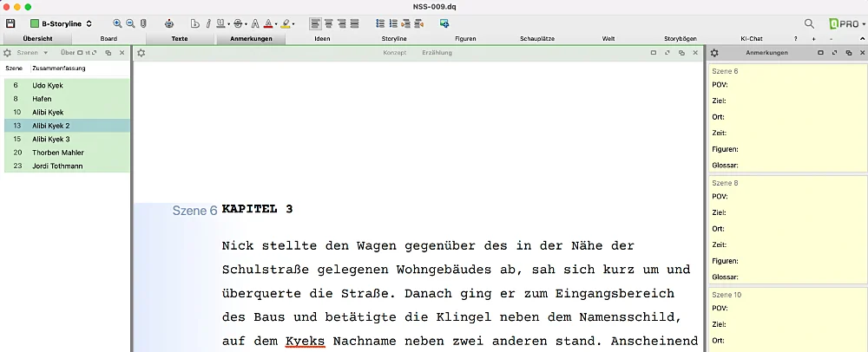This screenshot has width=868, height=352.
Task: Detach the Anmerkungen panel to a new window
Action: click(x=849, y=53)
